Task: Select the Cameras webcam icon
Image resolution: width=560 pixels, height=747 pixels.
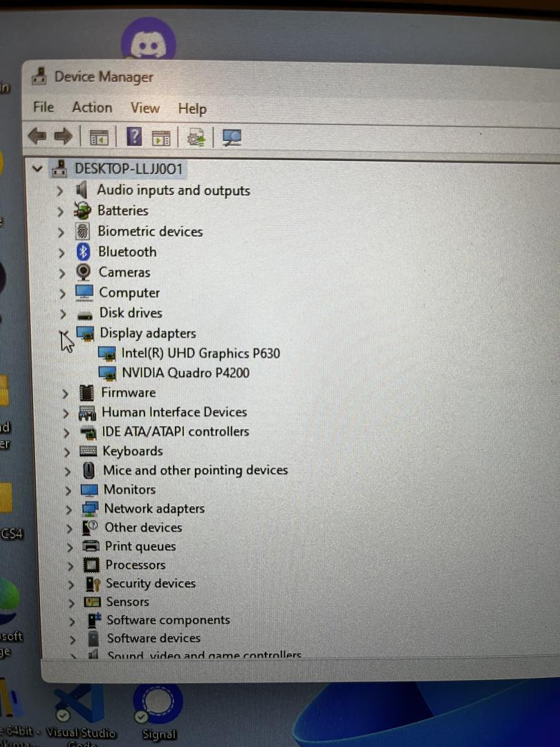Action: pyautogui.click(x=84, y=272)
